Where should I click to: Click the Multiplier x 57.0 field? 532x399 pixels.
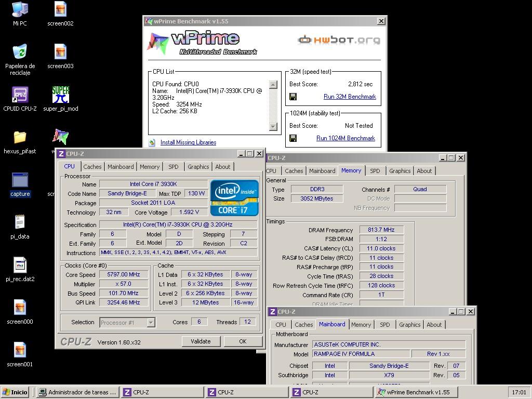124,284
